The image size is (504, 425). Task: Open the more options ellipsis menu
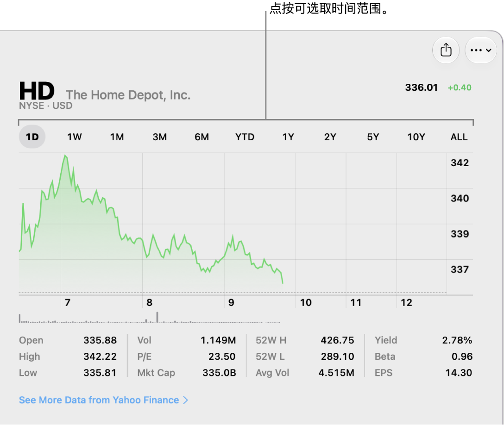point(480,50)
